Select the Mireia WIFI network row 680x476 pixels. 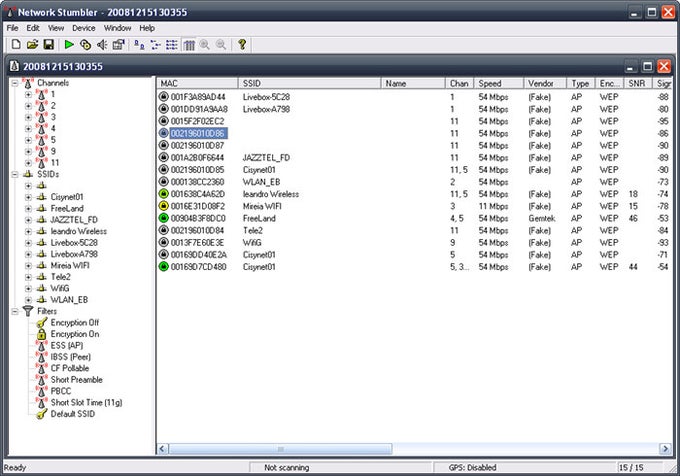tap(415, 206)
